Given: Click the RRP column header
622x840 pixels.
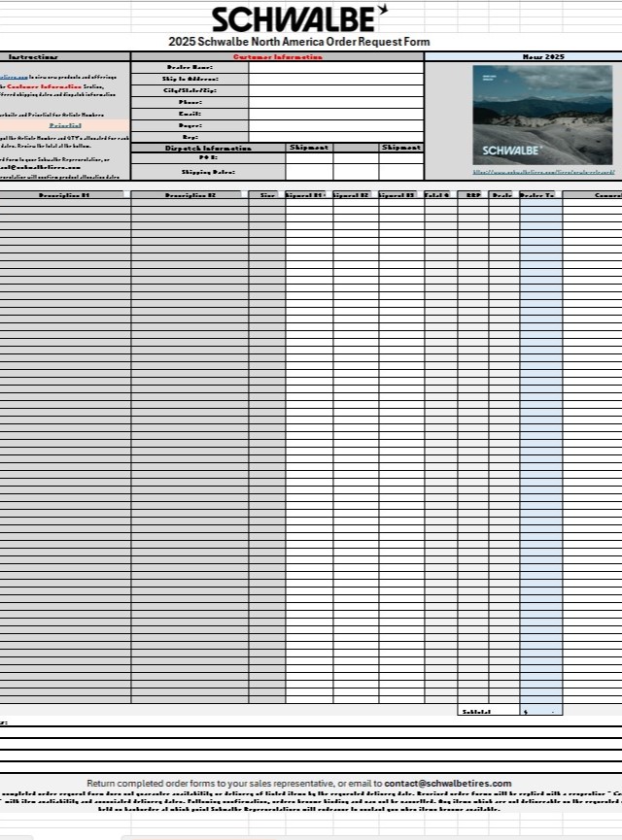Looking at the screenshot, I should [x=473, y=195].
